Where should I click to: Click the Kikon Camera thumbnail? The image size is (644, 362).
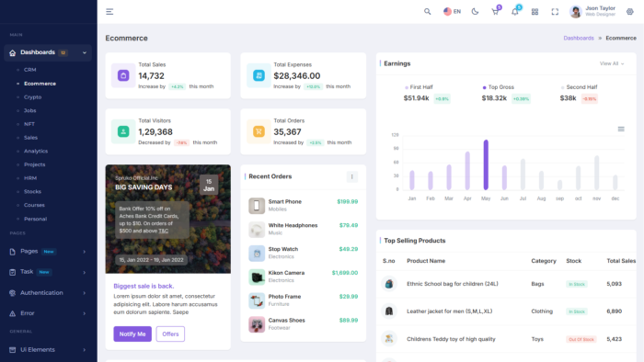pyautogui.click(x=257, y=277)
